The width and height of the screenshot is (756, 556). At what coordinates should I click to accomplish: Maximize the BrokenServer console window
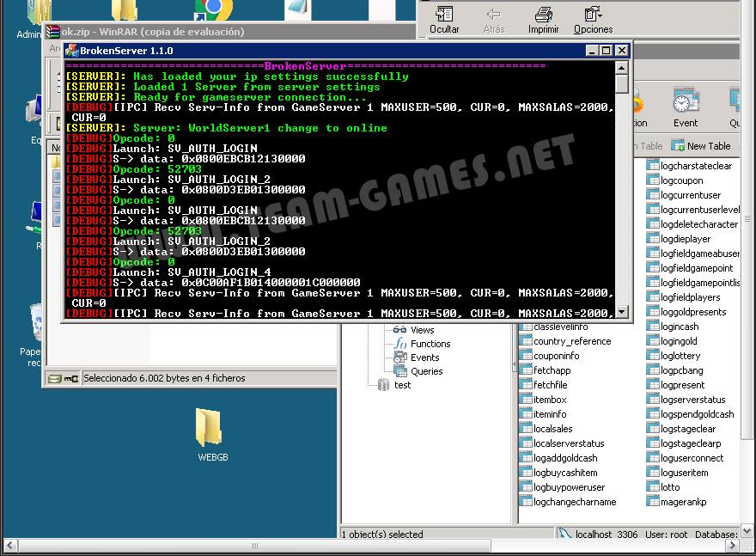(x=607, y=50)
